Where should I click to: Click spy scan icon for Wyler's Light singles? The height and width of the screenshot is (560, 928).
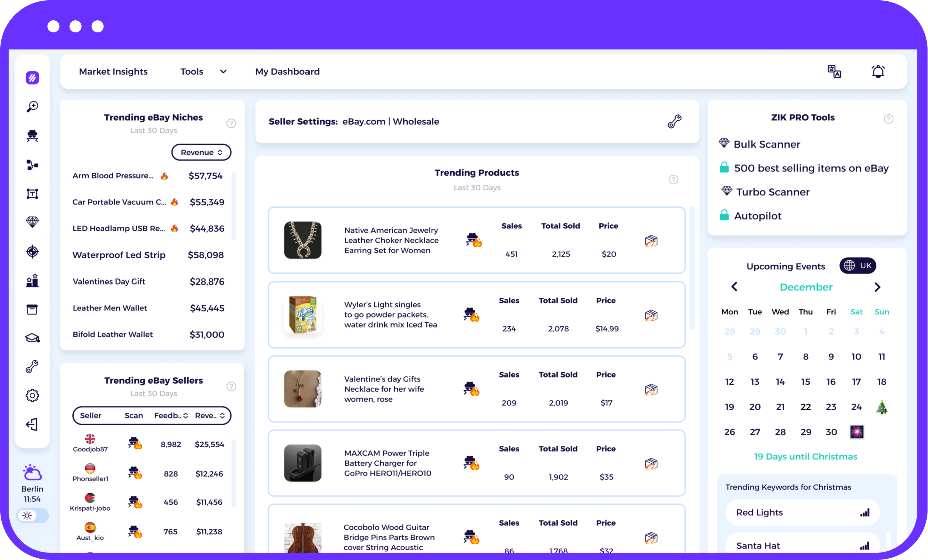point(471,315)
